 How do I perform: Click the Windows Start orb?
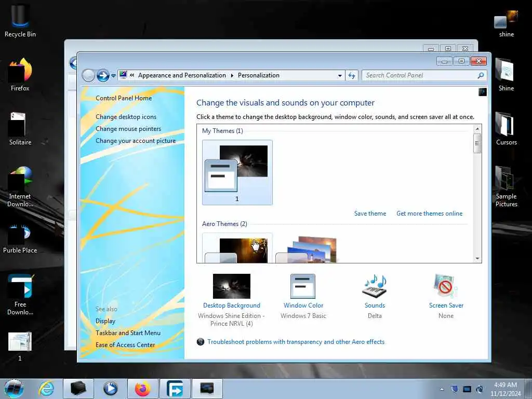14,389
